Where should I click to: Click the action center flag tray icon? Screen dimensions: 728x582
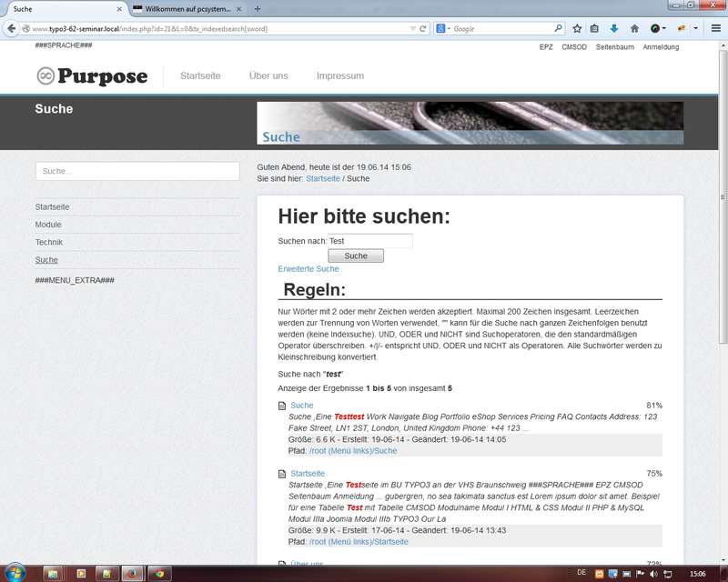click(x=641, y=574)
